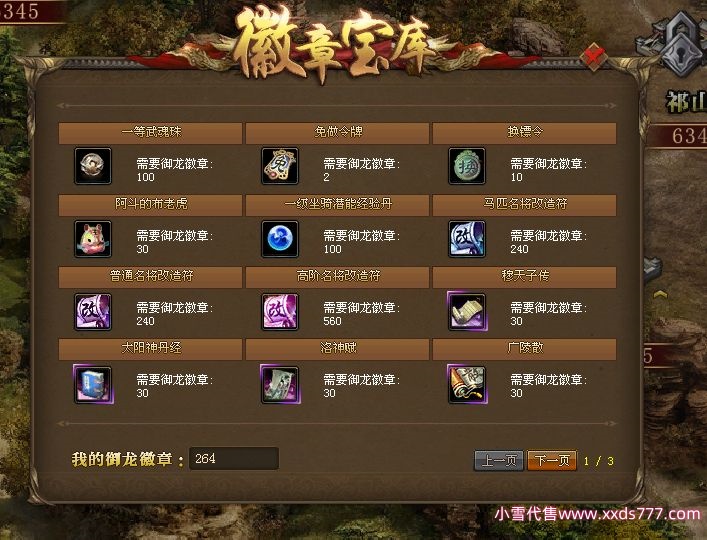Image resolution: width=707 pixels, height=540 pixels.
Task: Pick the 洛神赋 item icon
Action: (280, 384)
